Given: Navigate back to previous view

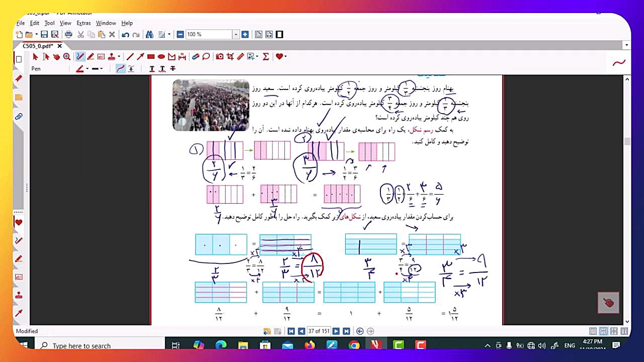Looking at the screenshot, I should 360,331.
